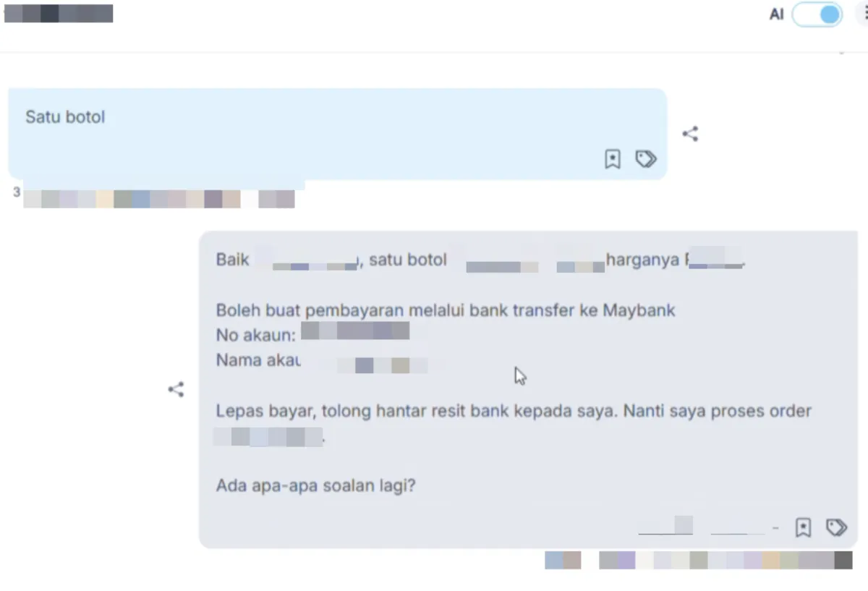Click the "No akaun:" line in reply
Viewport: 868px width, 591px height.
(313, 334)
